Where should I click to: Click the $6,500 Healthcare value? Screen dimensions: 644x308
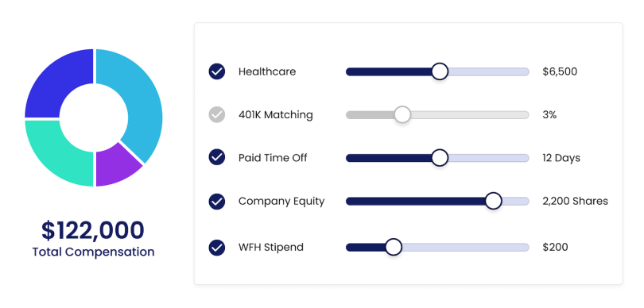(x=560, y=71)
